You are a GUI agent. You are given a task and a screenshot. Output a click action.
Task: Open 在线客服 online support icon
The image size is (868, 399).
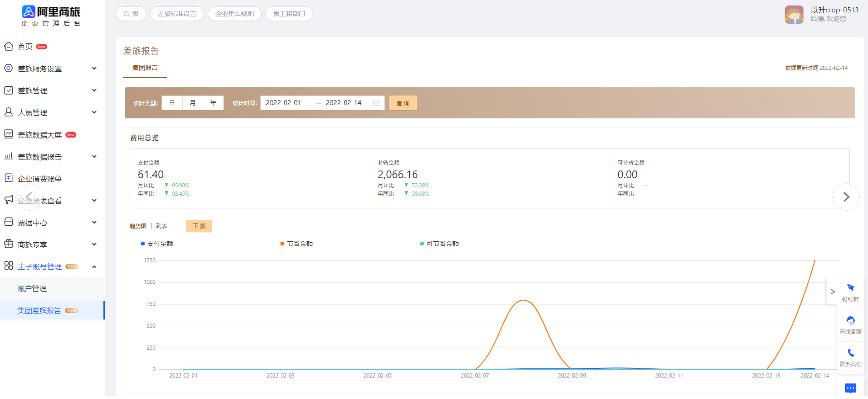click(851, 320)
